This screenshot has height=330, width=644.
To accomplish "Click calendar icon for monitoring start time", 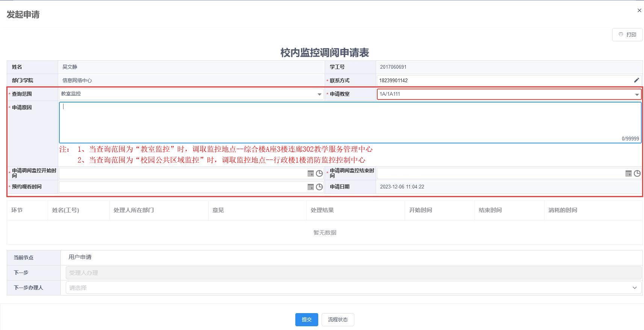I will coord(311,173).
